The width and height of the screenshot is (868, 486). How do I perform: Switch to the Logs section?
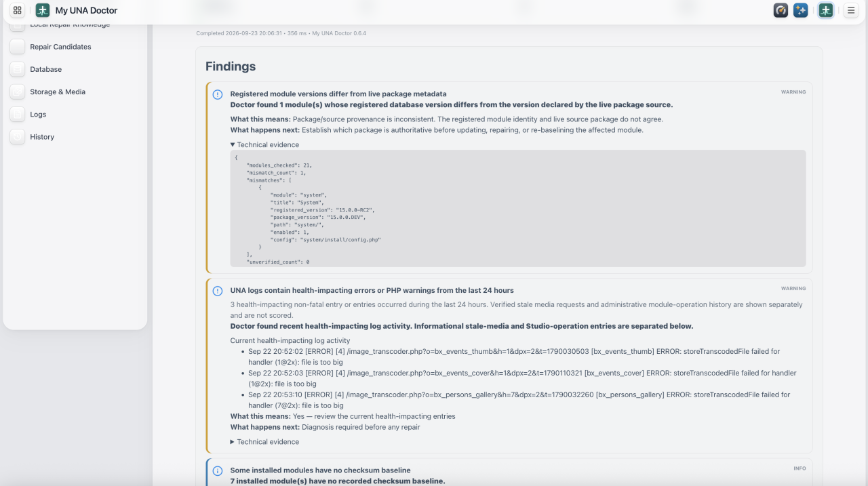tap(38, 115)
